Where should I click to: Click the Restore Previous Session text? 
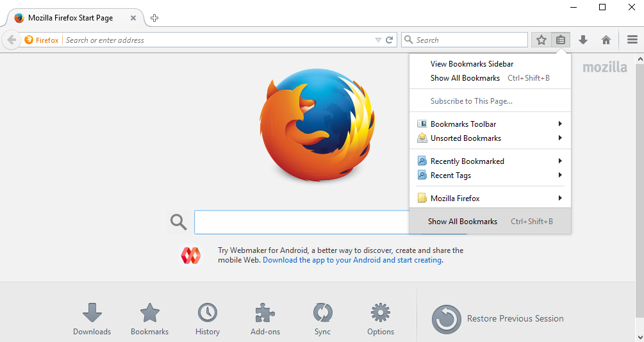pos(515,318)
